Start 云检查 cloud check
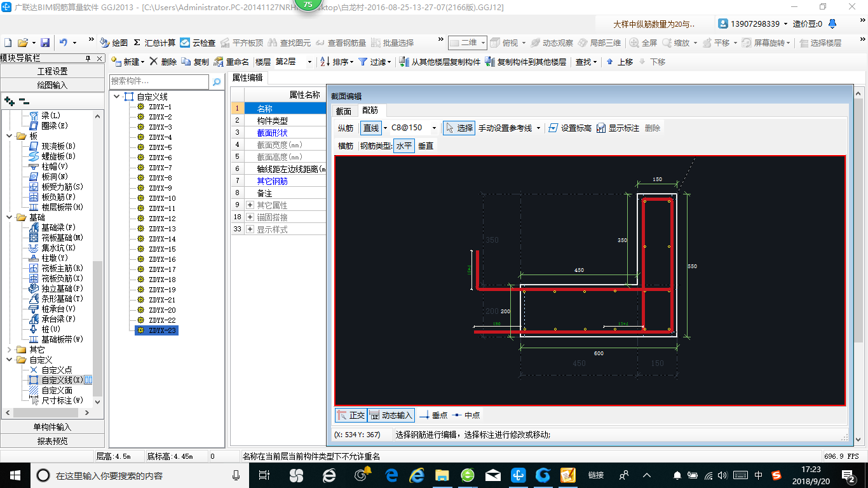 (x=198, y=43)
